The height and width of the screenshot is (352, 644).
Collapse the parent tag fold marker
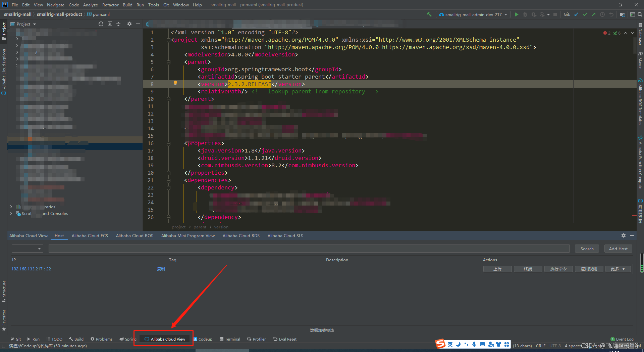(x=168, y=62)
